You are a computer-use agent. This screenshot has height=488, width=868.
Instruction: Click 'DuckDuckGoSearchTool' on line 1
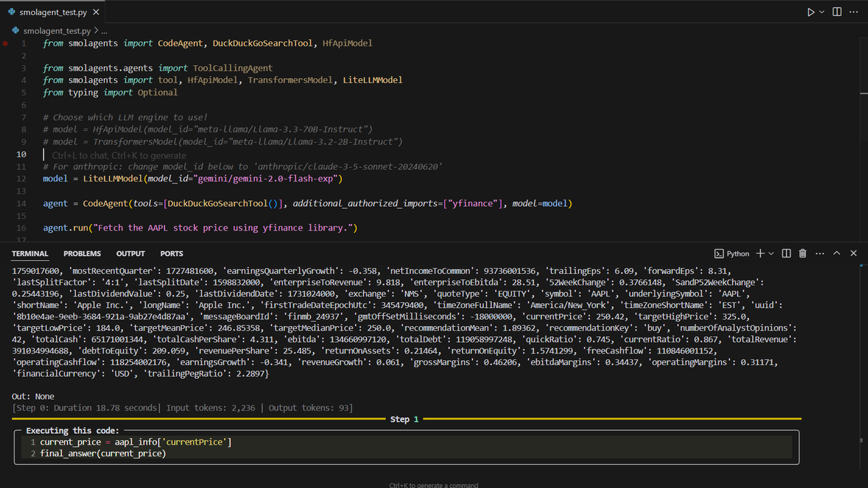click(x=263, y=43)
